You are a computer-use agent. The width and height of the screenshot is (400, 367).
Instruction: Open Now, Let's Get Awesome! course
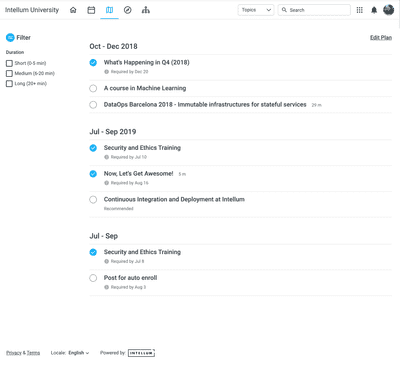tap(138, 174)
